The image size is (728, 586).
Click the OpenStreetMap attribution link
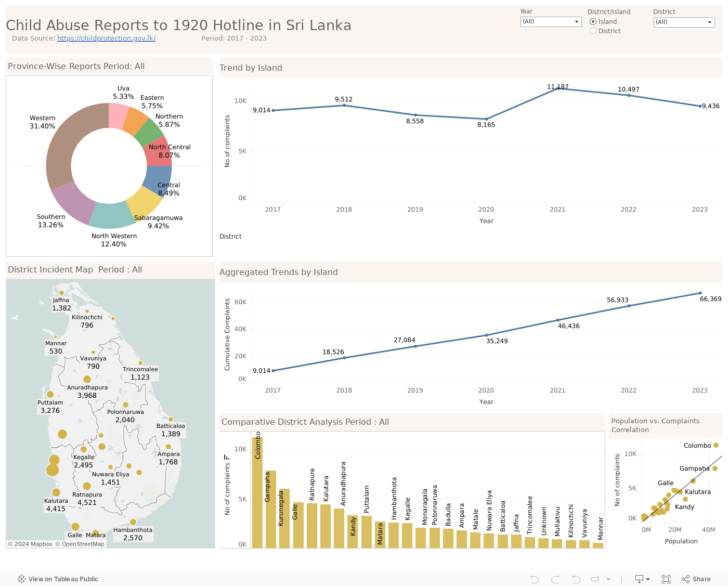pos(80,544)
